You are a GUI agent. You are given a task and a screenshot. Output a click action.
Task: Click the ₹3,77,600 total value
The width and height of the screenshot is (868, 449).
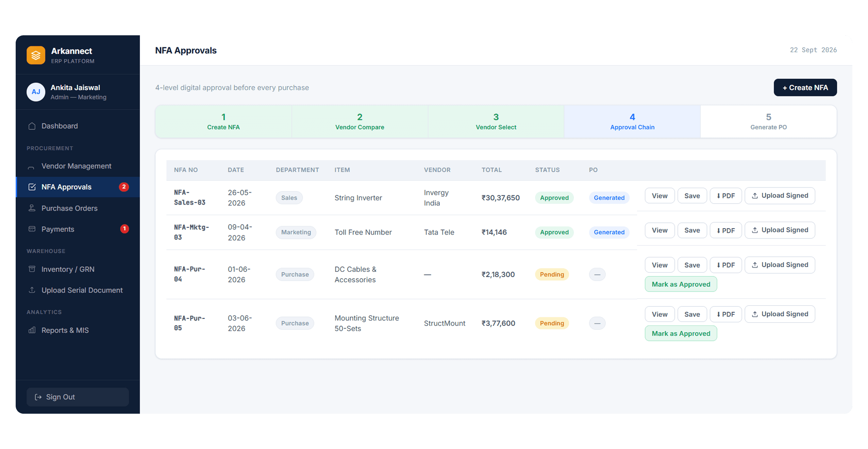(498, 324)
